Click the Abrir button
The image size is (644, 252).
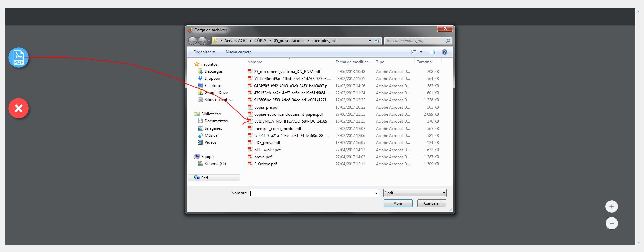point(398,203)
